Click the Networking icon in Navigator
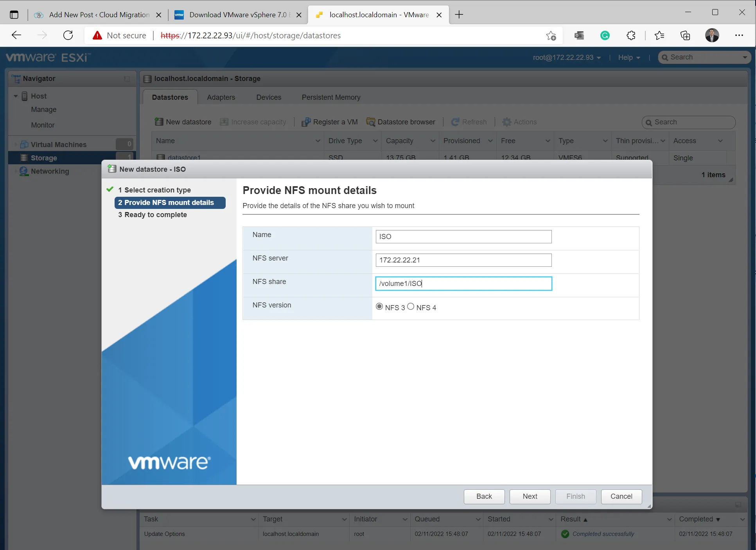Image resolution: width=756 pixels, height=550 pixels. tap(24, 171)
